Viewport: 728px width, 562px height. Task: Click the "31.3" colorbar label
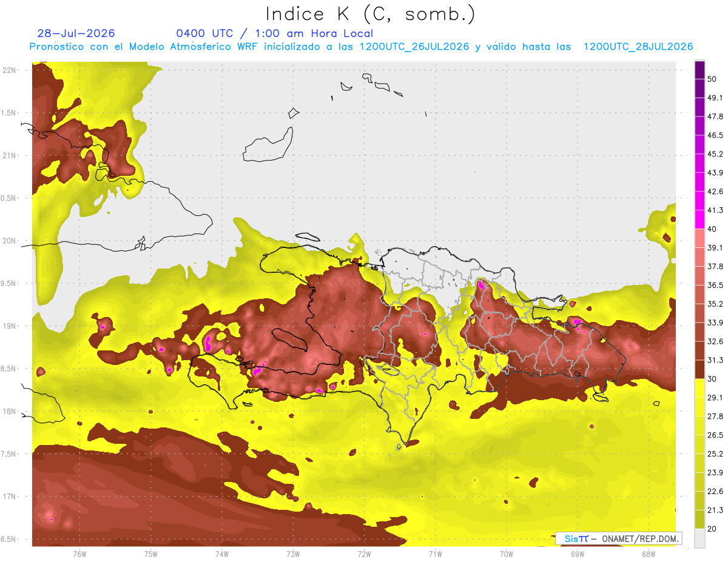pyautogui.click(x=715, y=360)
